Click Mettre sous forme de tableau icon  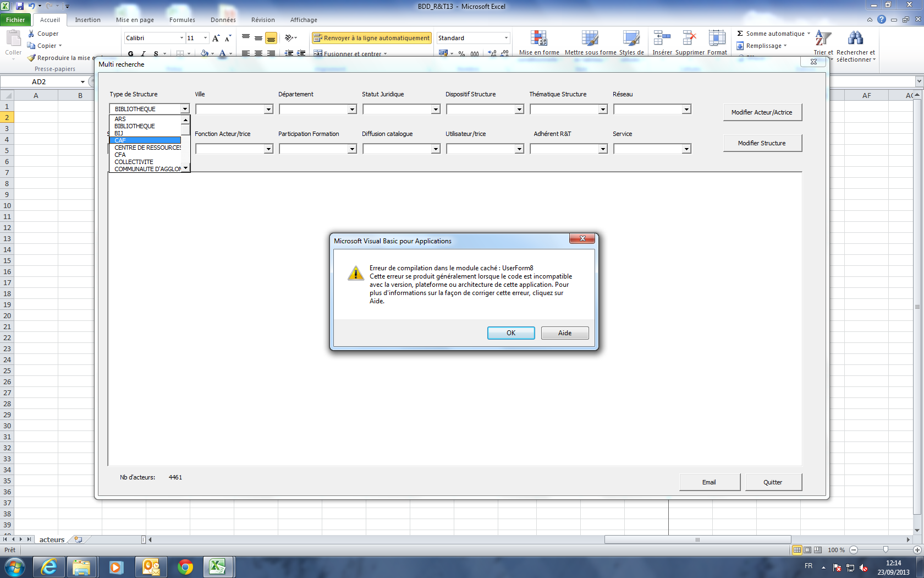(590, 39)
